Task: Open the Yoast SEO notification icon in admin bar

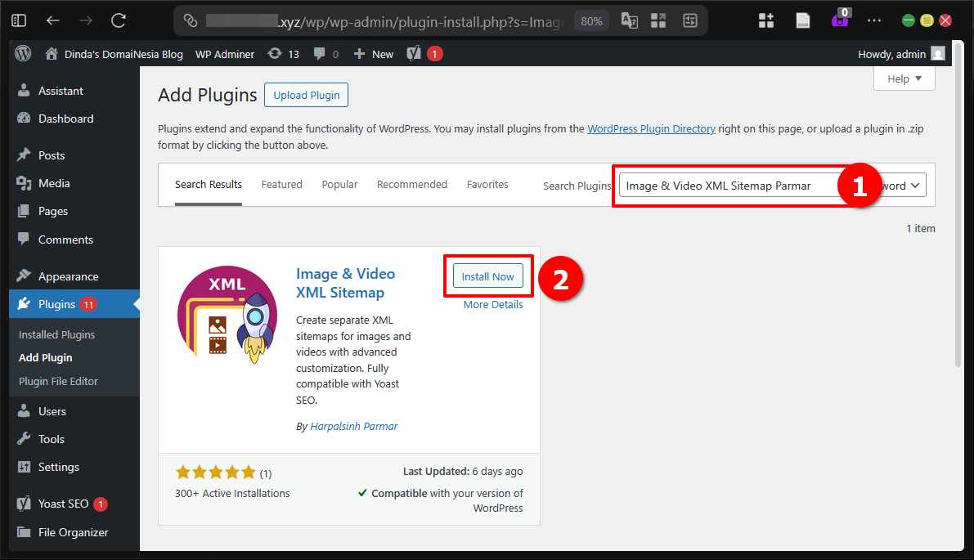Action: click(x=423, y=53)
